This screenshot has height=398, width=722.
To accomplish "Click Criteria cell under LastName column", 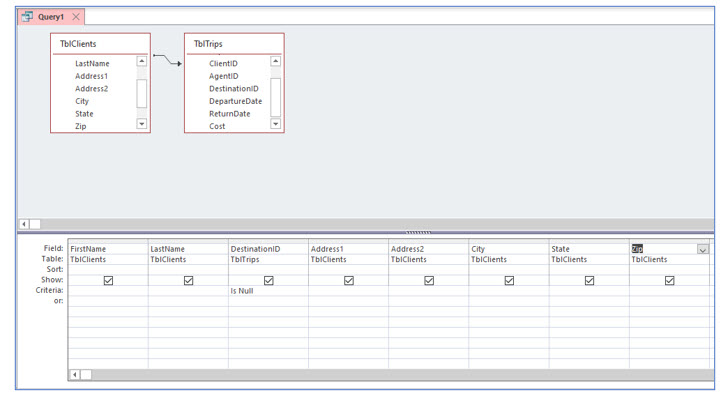I will [x=188, y=291].
